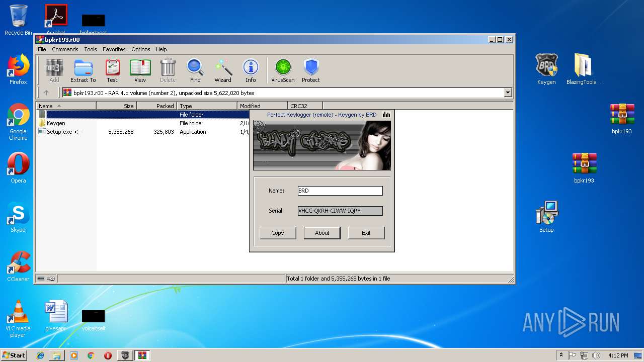Click the Info toolbar icon
This screenshot has height=362, width=644.
click(251, 70)
